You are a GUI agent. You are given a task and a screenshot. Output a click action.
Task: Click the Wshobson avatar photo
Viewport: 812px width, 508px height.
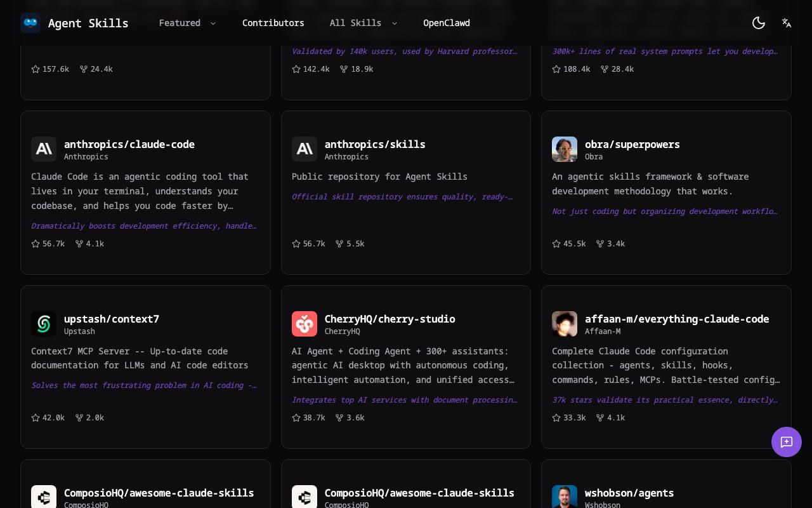(x=565, y=497)
